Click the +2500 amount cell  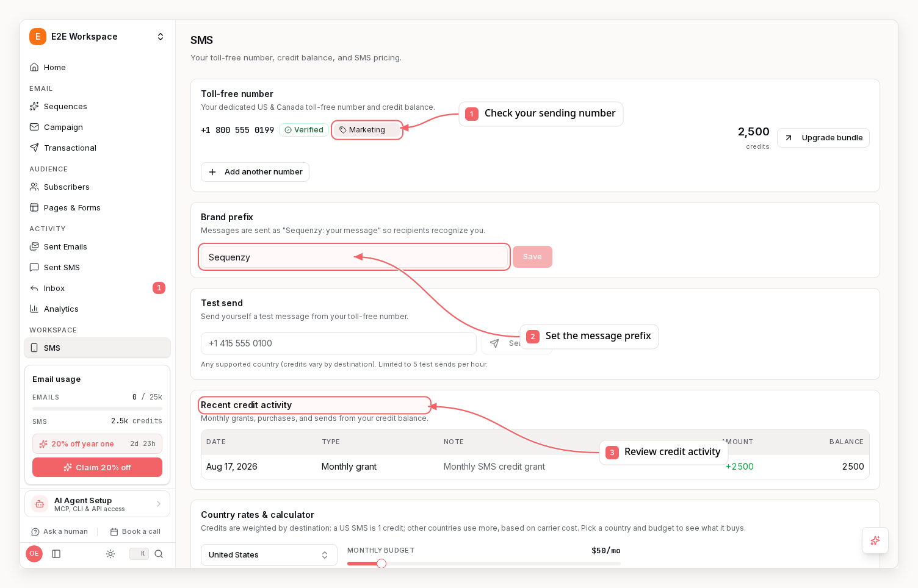740,467
